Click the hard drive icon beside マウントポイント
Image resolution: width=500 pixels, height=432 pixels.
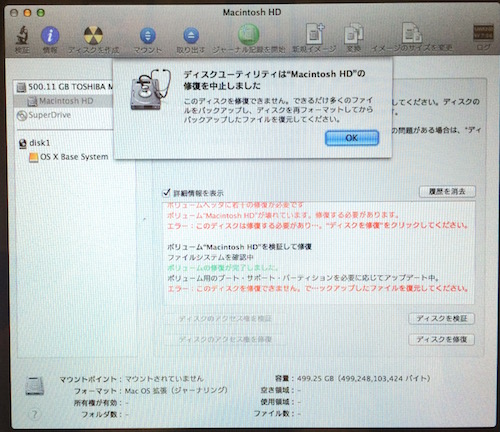point(35,386)
